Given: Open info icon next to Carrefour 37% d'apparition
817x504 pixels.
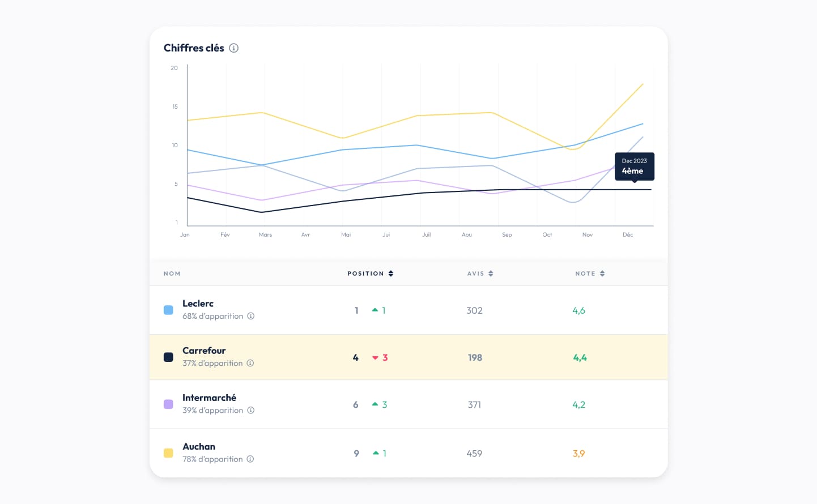Looking at the screenshot, I should click(x=250, y=363).
